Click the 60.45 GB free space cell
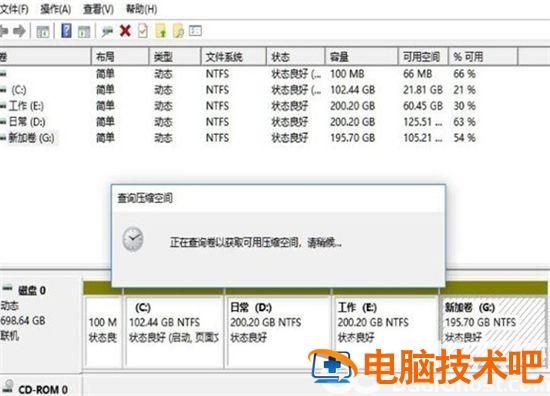550x396 pixels. click(423, 106)
